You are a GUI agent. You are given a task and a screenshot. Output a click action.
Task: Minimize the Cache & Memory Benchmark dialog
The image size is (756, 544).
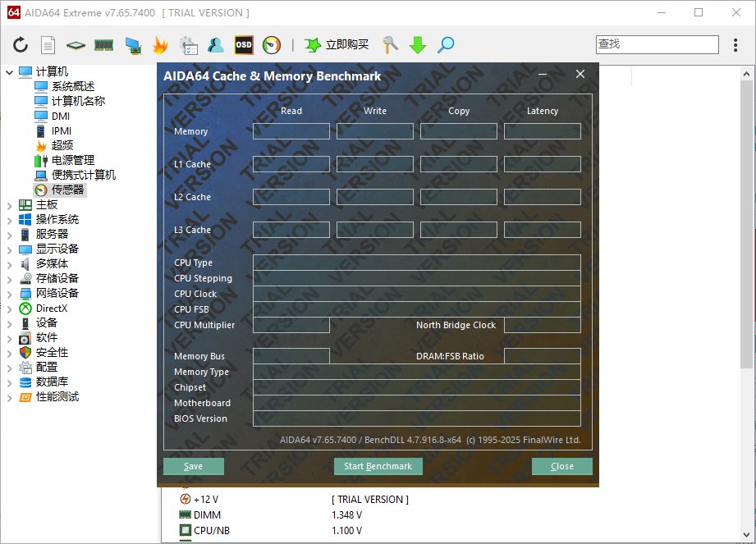(543, 74)
